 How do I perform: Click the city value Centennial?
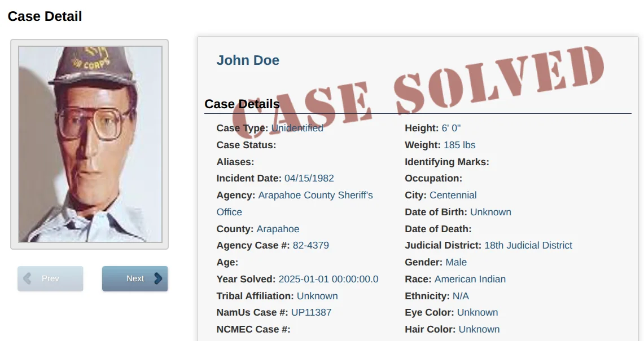(x=453, y=195)
